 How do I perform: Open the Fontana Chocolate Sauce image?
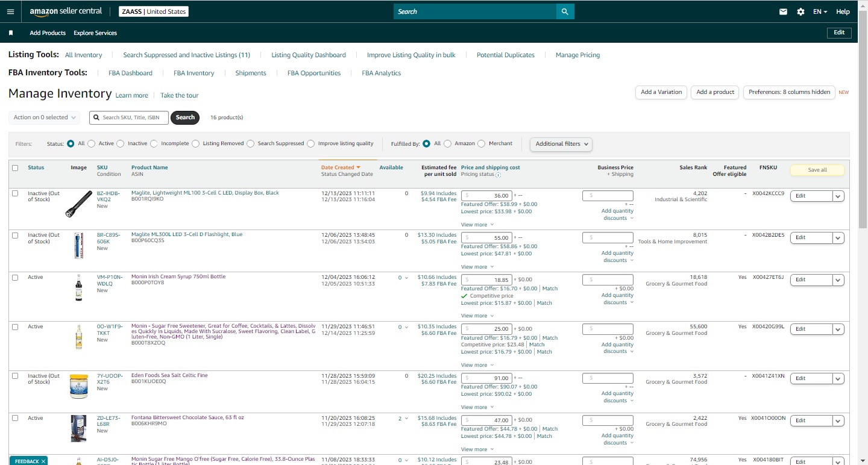coord(78,428)
